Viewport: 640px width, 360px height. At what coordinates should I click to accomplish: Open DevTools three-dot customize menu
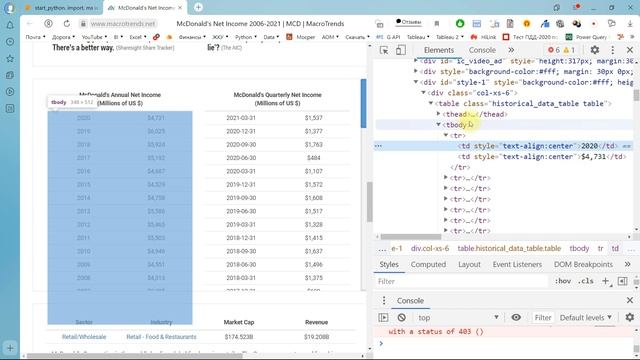coord(613,50)
